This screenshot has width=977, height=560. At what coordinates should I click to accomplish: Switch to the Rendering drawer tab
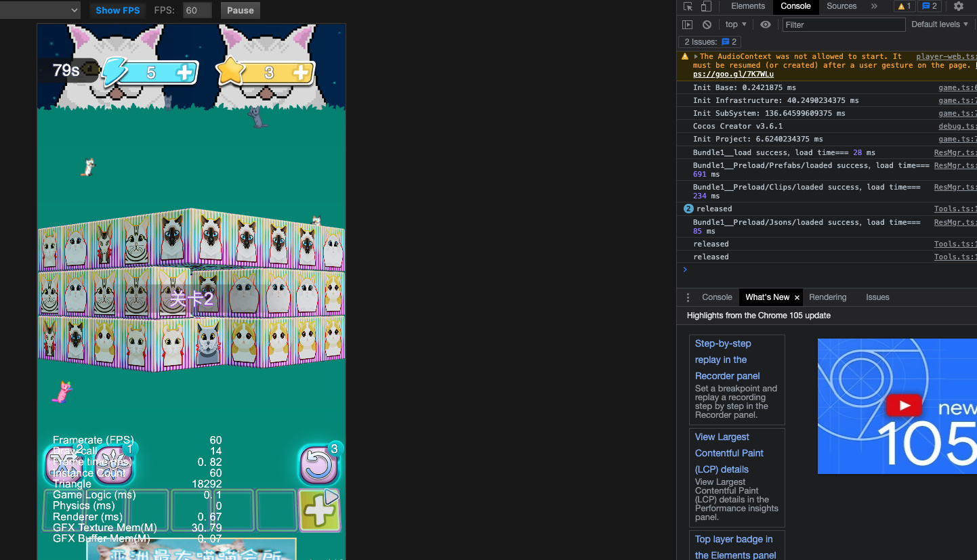tap(828, 297)
